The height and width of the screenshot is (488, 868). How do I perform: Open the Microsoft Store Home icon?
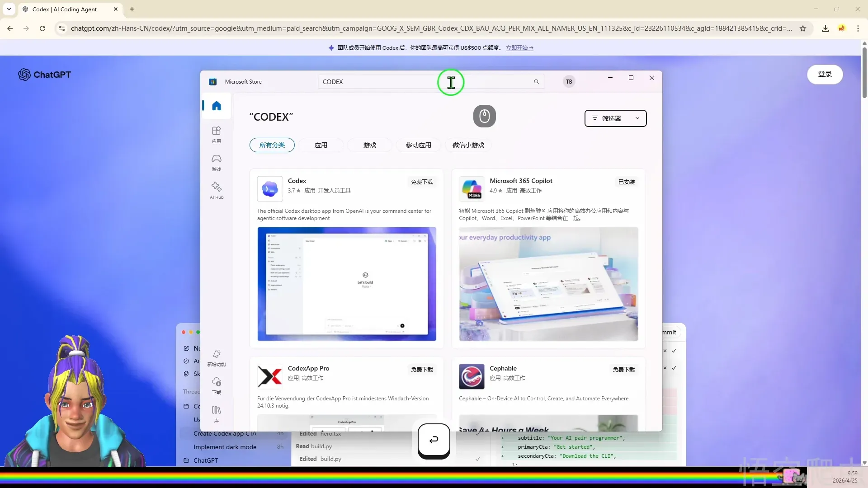click(217, 106)
